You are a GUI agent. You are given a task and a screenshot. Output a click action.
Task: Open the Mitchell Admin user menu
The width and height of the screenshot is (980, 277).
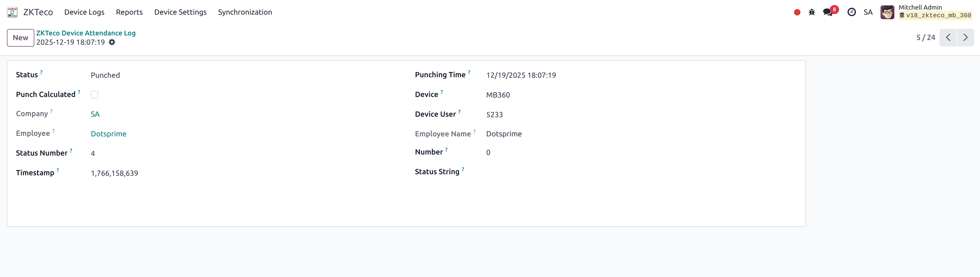887,12
